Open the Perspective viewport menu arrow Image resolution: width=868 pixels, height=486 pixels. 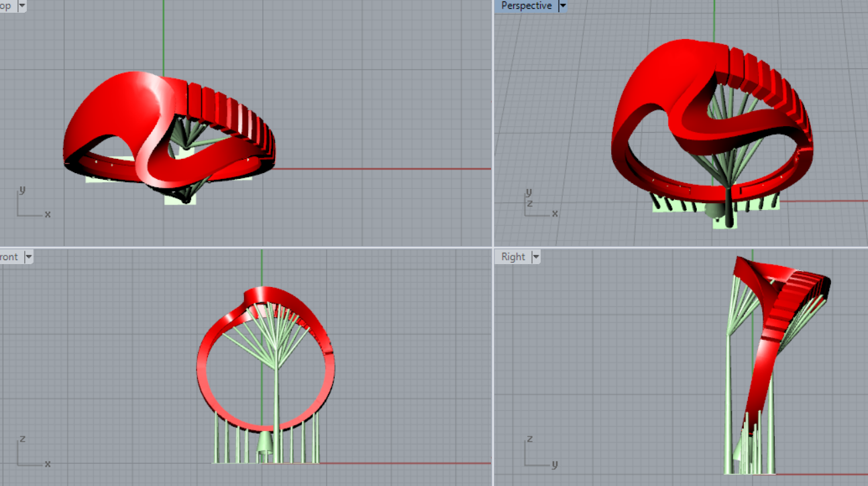(563, 6)
